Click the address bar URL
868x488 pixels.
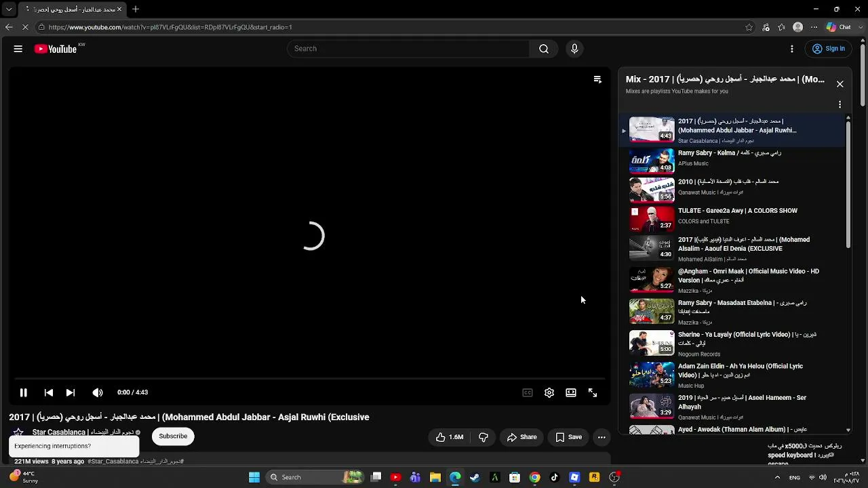tap(170, 27)
